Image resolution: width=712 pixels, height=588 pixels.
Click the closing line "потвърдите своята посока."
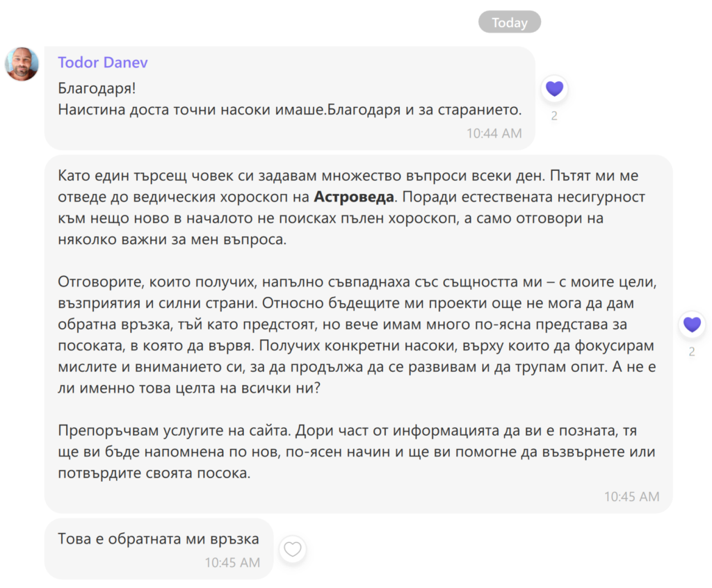click(x=154, y=473)
